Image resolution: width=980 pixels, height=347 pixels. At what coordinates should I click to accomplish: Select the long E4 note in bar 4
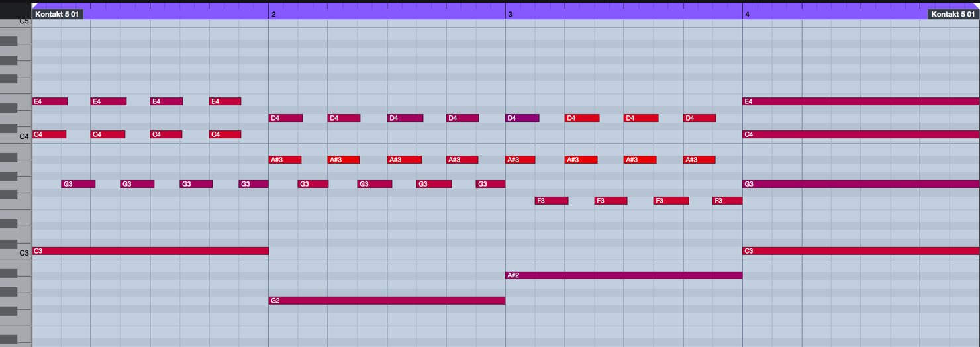click(861, 101)
